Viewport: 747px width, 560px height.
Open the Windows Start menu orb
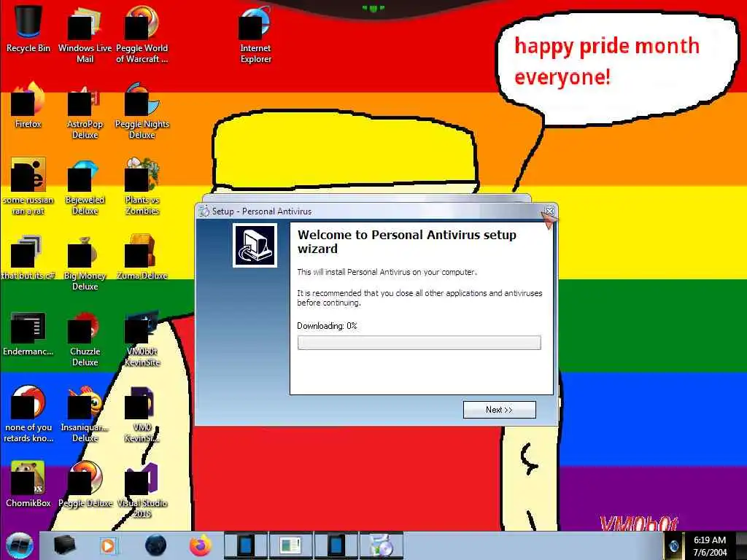(x=19, y=545)
